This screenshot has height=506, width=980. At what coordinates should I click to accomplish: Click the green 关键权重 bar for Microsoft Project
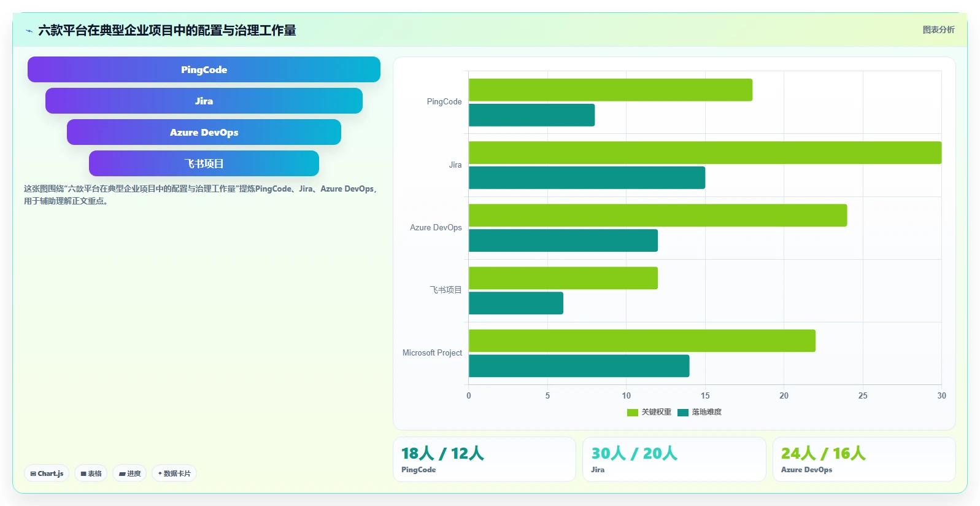(x=642, y=340)
